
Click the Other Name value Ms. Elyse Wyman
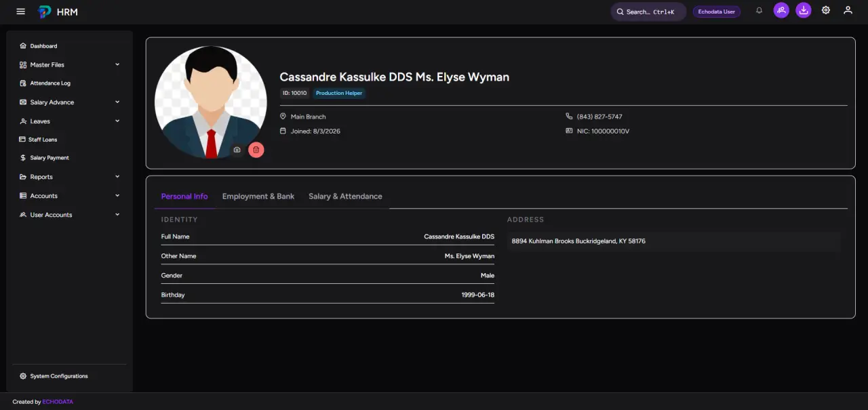pos(469,256)
